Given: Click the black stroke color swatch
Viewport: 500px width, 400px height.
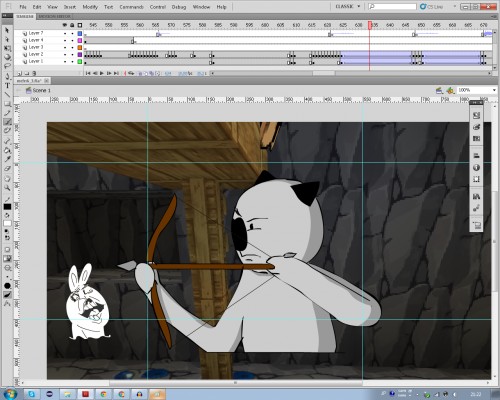Looking at the screenshot, I should tap(7, 207).
